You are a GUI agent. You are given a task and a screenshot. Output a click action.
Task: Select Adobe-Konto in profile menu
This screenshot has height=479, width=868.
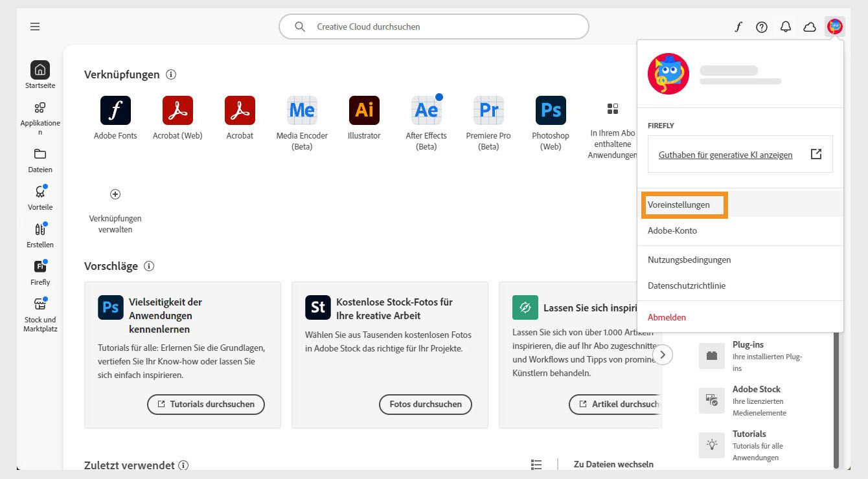[x=740, y=230]
